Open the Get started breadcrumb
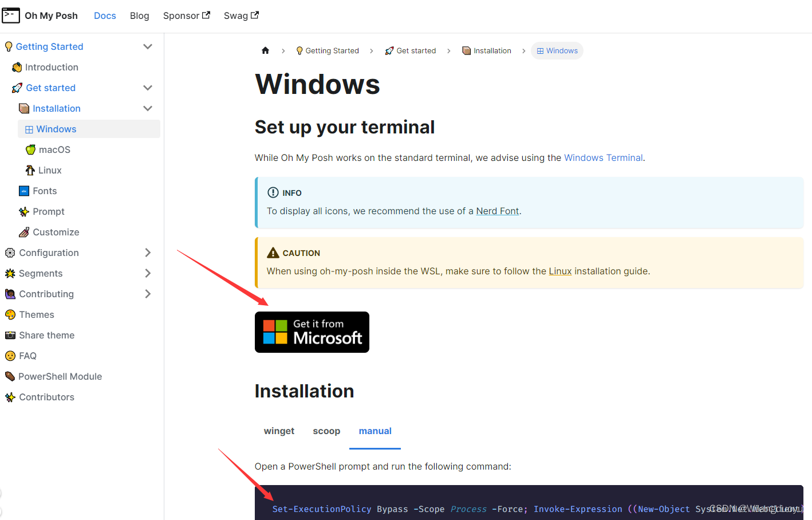812x520 pixels. pos(411,50)
